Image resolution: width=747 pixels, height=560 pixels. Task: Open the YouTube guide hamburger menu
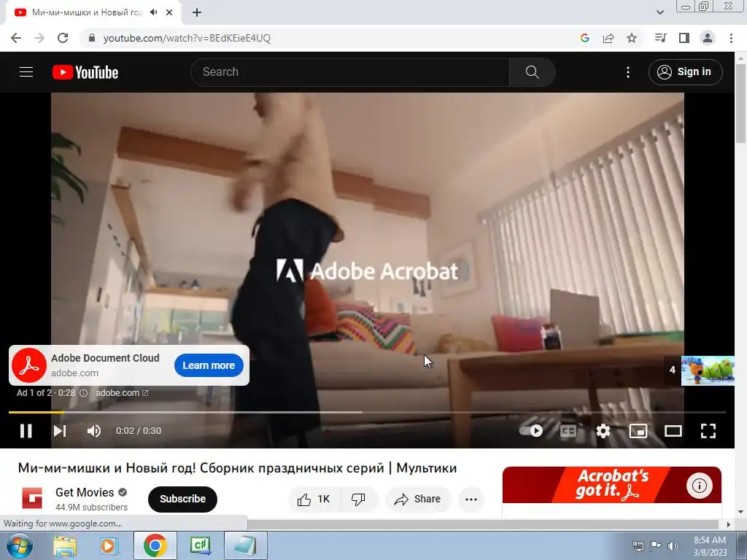point(26,72)
